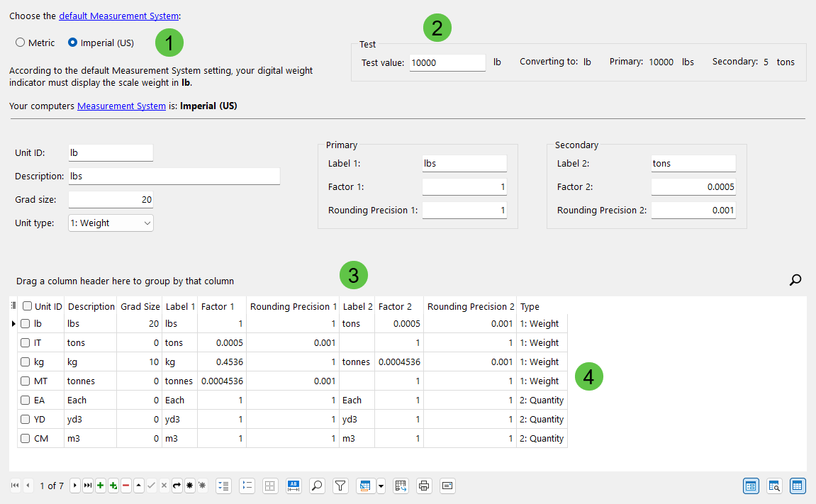Image resolution: width=816 pixels, height=504 pixels.
Task: Check the checkbox for the kg row
Action: (x=25, y=362)
